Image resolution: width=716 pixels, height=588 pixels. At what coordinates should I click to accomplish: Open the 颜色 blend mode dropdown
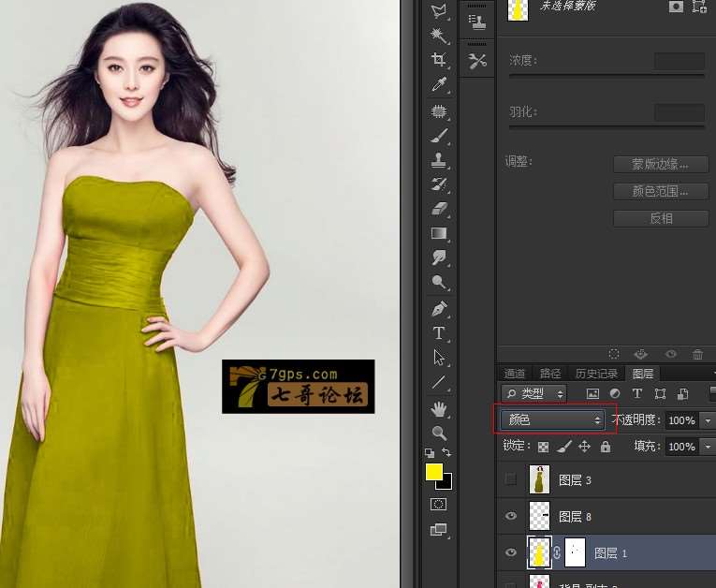pyautogui.click(x=552, y=420)
